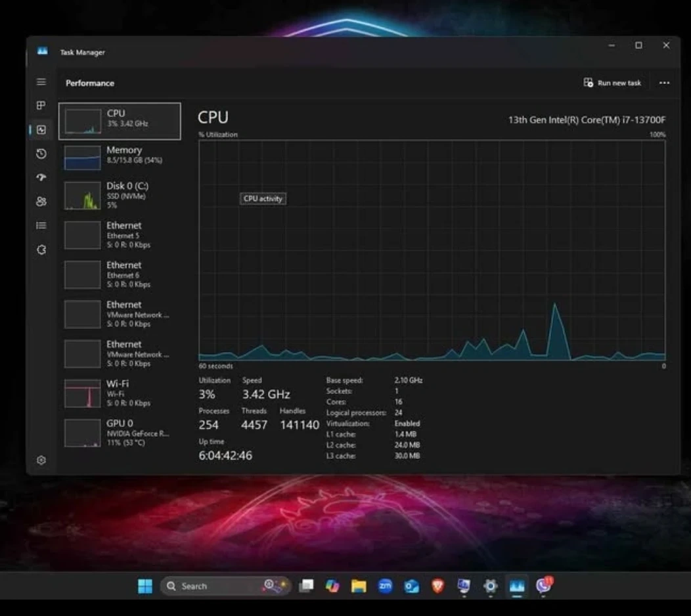Toggle the hamburger navigation menu
Image resolution: width=691 pixels, height=616 pixels.
point(41,82)
